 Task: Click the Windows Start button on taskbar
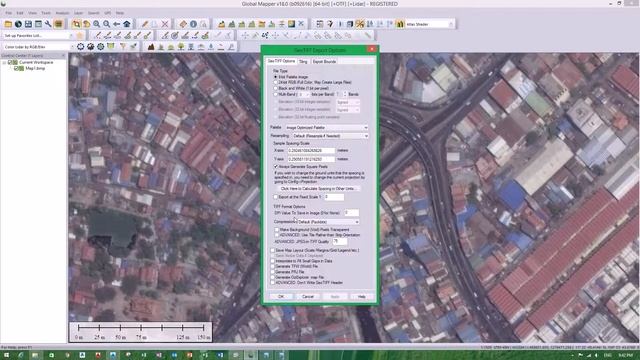click(x=6, y=356)
